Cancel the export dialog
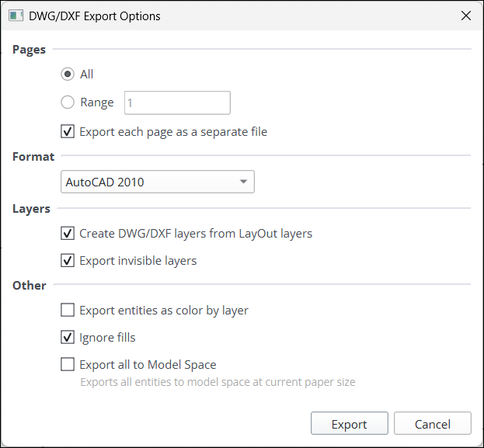The width and height of the screenshot is (484, 448). pos(432,424)
